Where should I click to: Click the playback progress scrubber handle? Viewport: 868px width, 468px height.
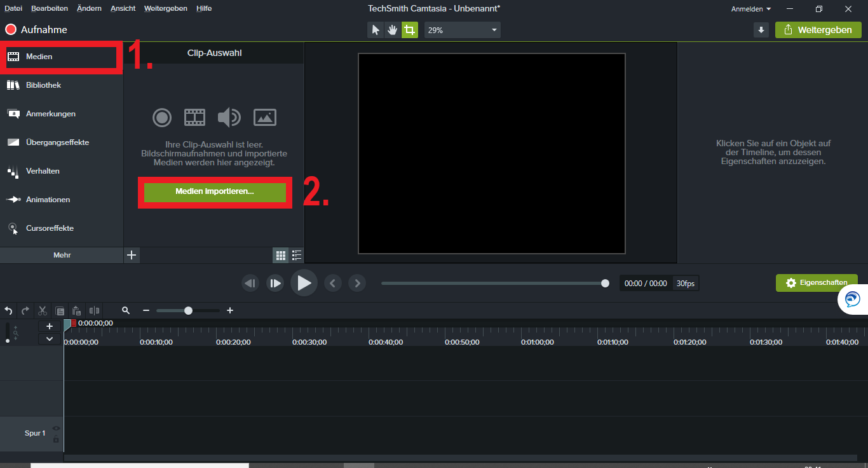[x=605, y=283]
